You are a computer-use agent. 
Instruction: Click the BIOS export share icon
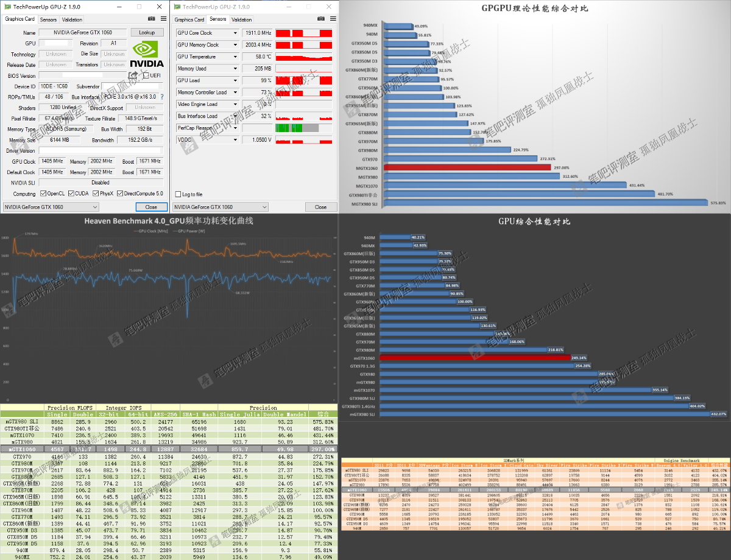(133, 75)
